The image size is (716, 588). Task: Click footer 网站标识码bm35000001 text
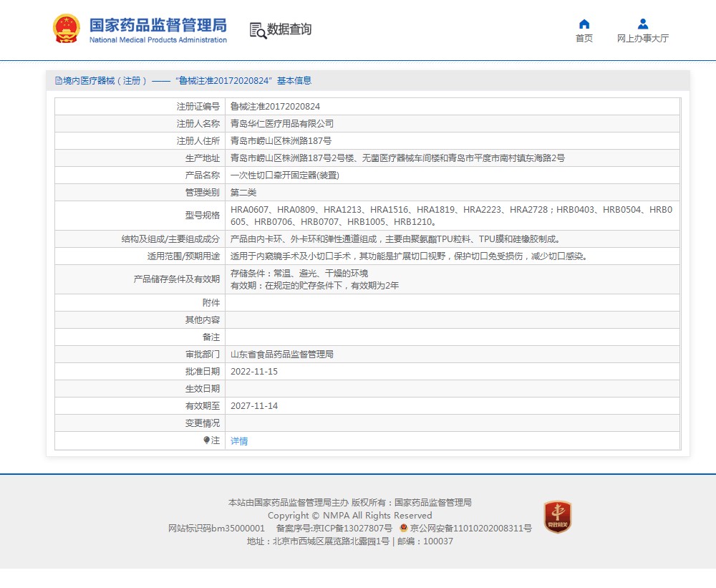(x=216, y=528)
